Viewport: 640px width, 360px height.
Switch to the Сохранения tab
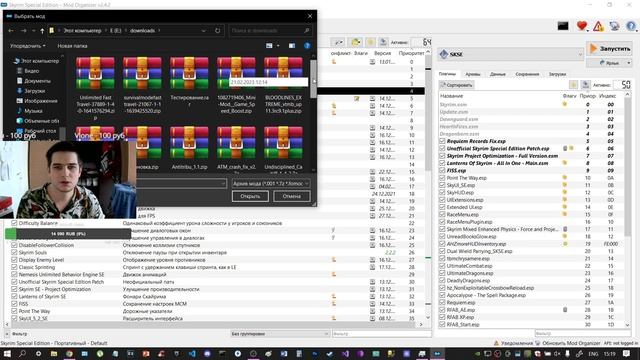click(x=527, y=74)
